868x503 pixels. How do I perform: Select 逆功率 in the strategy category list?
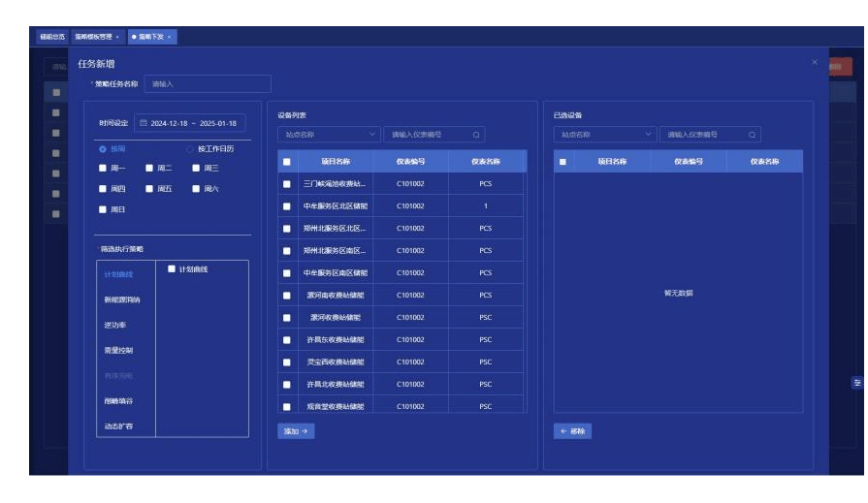[115, 325]
